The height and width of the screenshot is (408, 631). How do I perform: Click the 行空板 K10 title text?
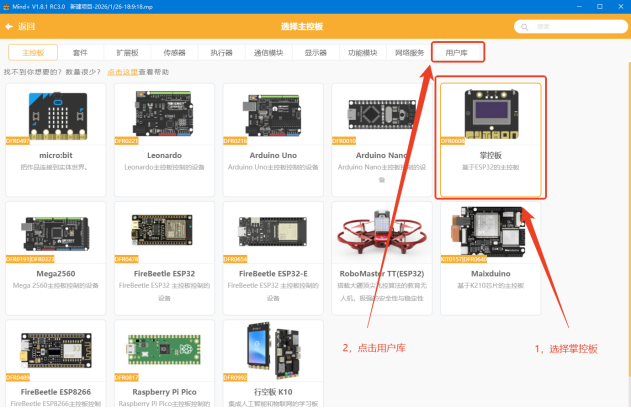[273, 392]
